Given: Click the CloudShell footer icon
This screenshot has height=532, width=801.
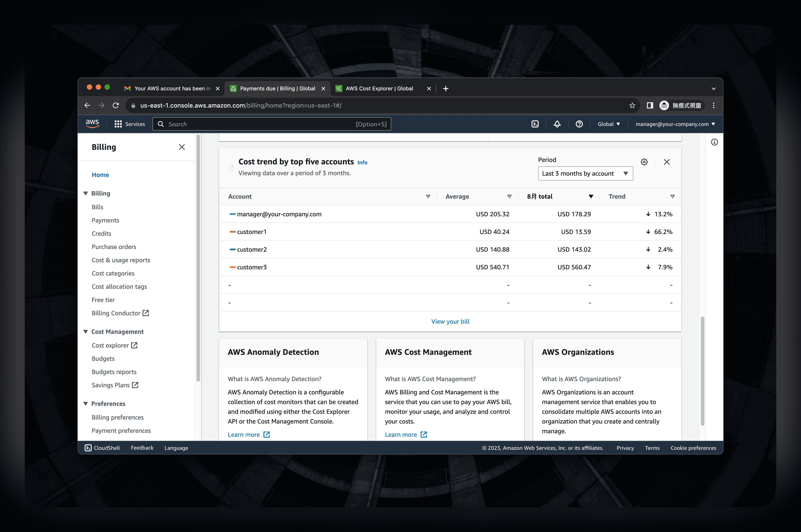Looking at the screenshot, I should click(88, 448).
